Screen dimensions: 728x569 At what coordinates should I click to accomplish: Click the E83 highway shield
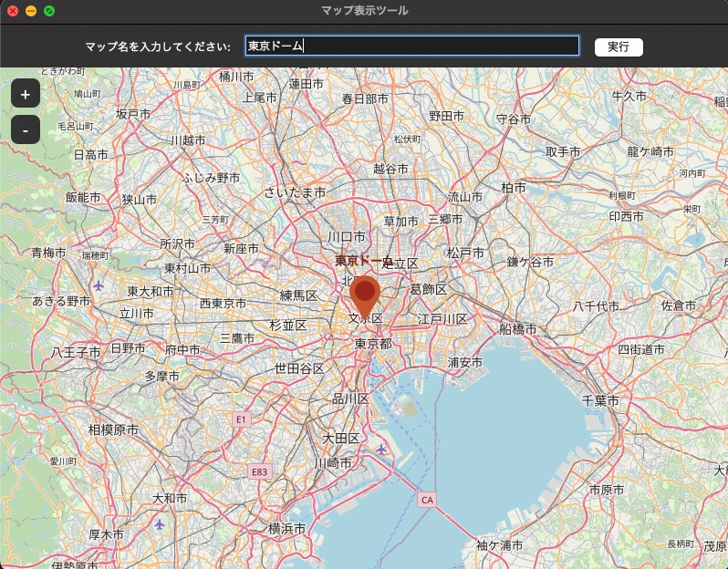click(x=259, y=472)
